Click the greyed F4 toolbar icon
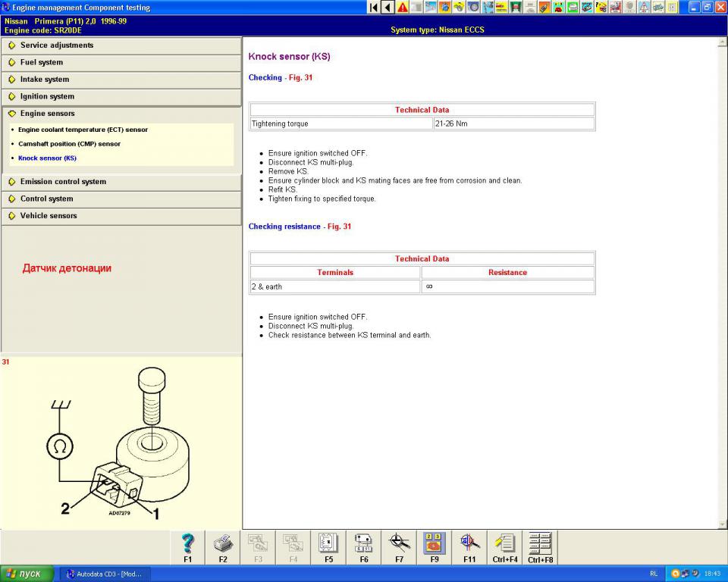This screenshot has width=728, height=582. click(293, 548)
